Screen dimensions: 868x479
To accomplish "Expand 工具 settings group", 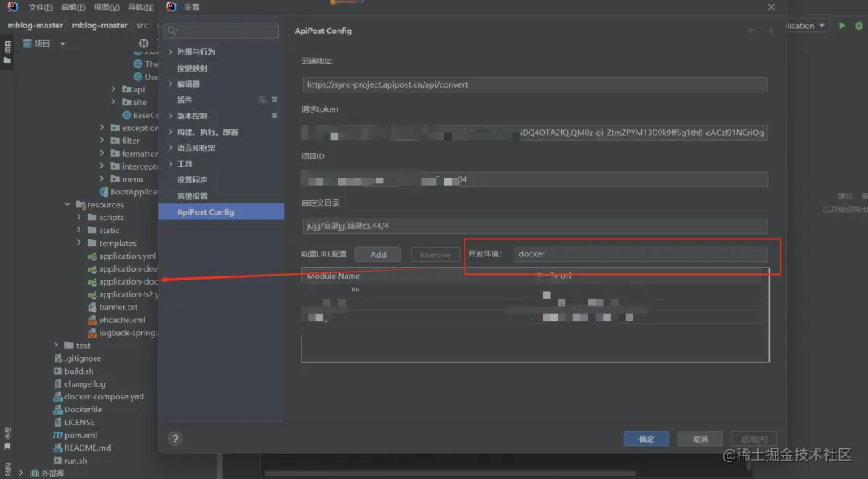I will coord(170,164).
